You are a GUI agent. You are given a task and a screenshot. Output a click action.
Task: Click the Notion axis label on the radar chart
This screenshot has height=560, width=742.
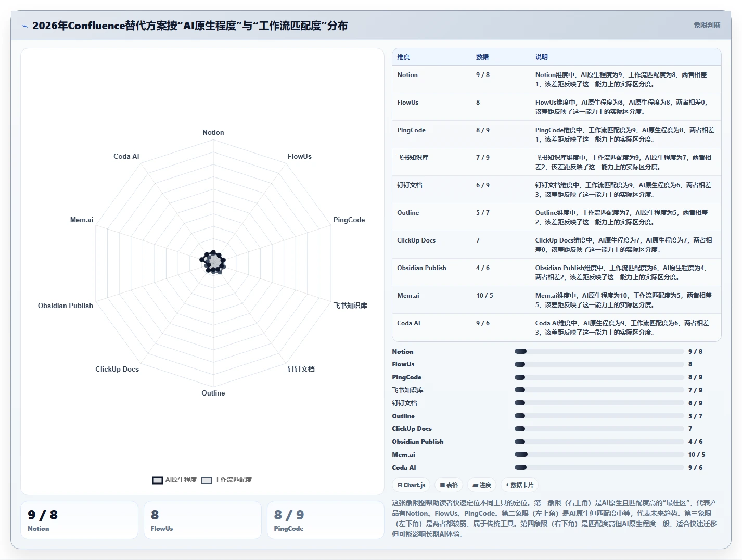pyautogui.click(x=213, y=133)
